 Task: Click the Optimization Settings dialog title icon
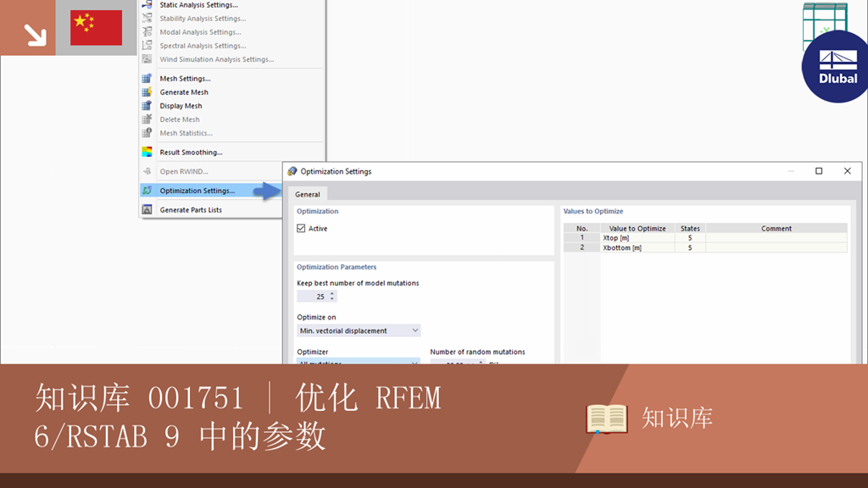point(292,171)
